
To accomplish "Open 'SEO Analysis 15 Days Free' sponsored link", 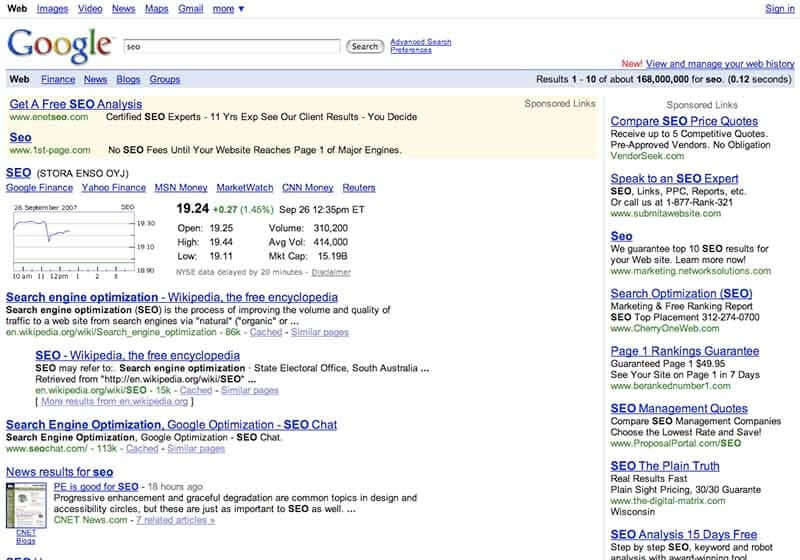I will point(684,534).
